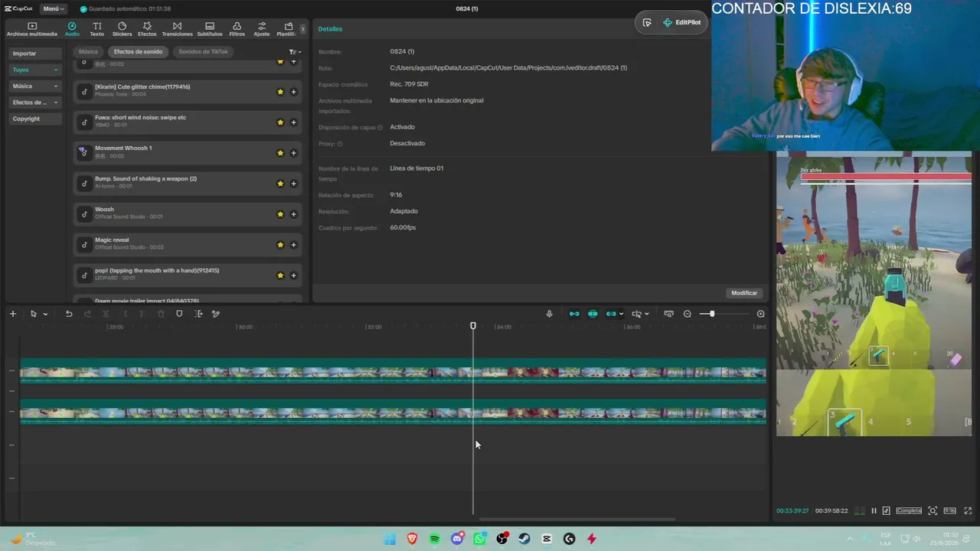The width and height of the screenshot is (980, 551).
Task: Expand the Efectos de sidebar category
Action: 35,103
